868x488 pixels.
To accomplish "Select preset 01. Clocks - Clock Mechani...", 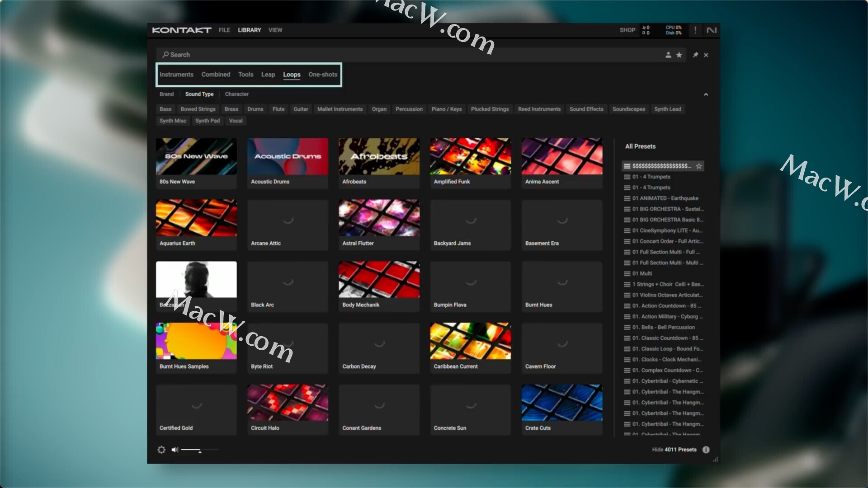I will pyautogui.click(x=663, y=360).
